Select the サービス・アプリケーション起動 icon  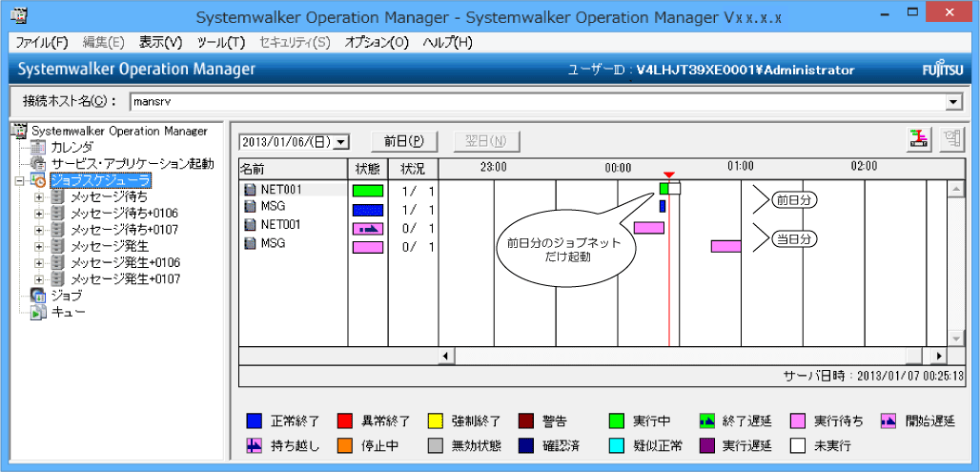[x=38, y=164]
